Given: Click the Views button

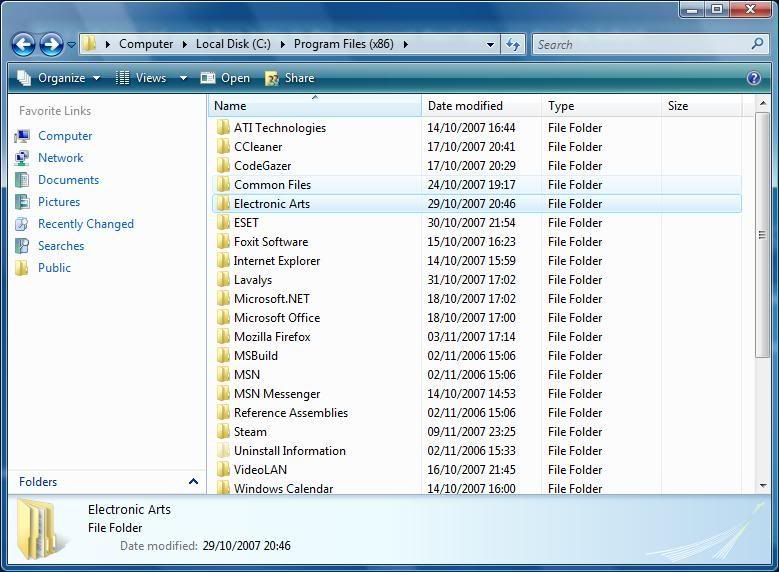Looking at the screenshot, I should (141, 78).
